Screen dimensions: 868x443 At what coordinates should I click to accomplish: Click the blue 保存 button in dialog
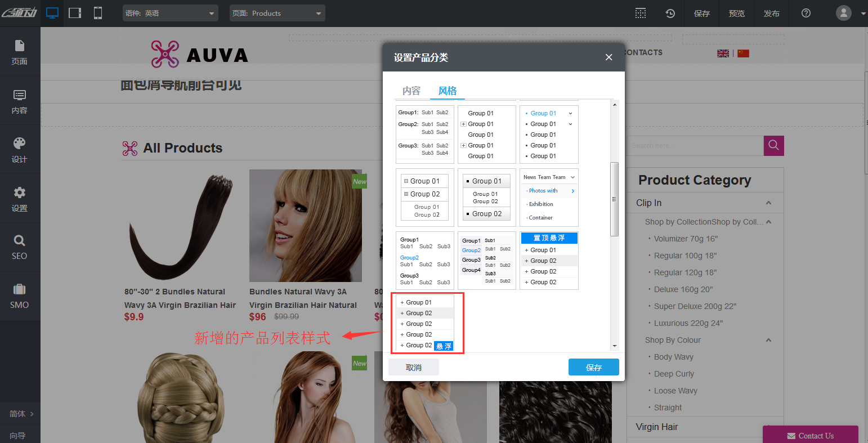pyautogui.click(x=593, y=367)
